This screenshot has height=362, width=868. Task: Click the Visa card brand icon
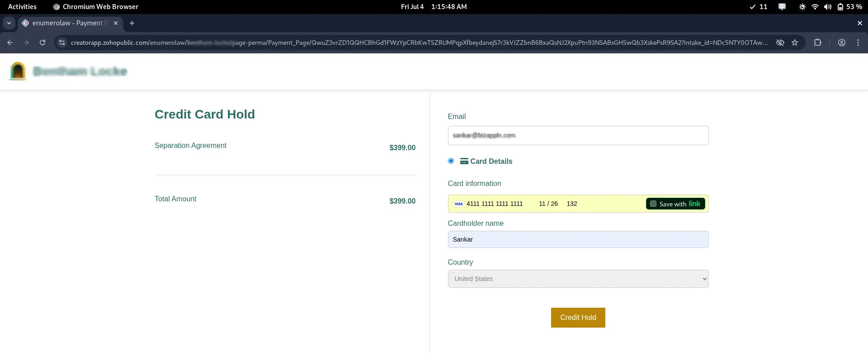point(458,204)
